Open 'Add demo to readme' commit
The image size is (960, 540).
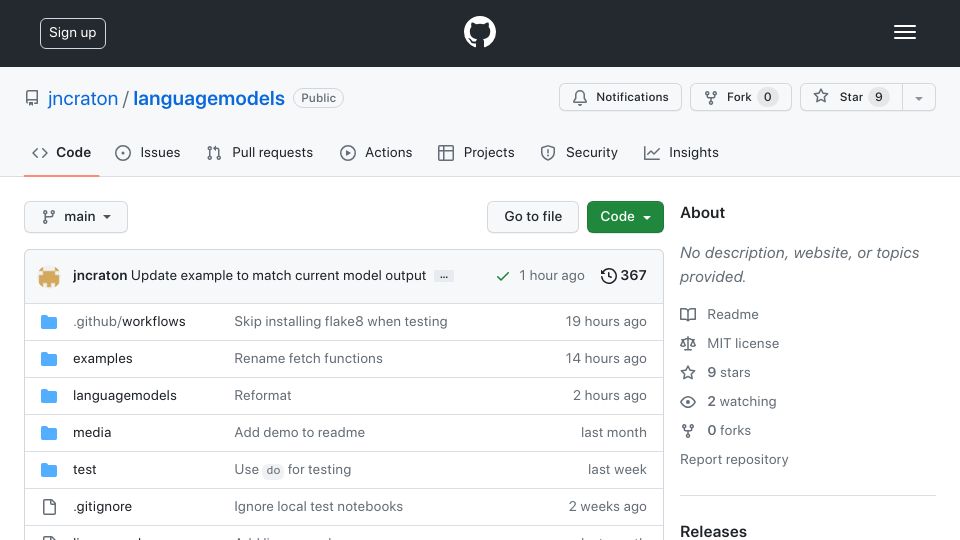coord(299,432)
